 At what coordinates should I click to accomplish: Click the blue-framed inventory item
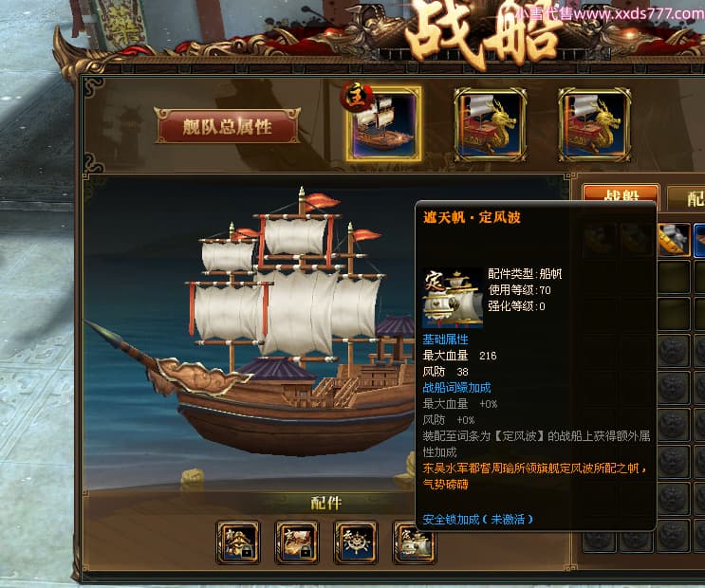point(699,240)
